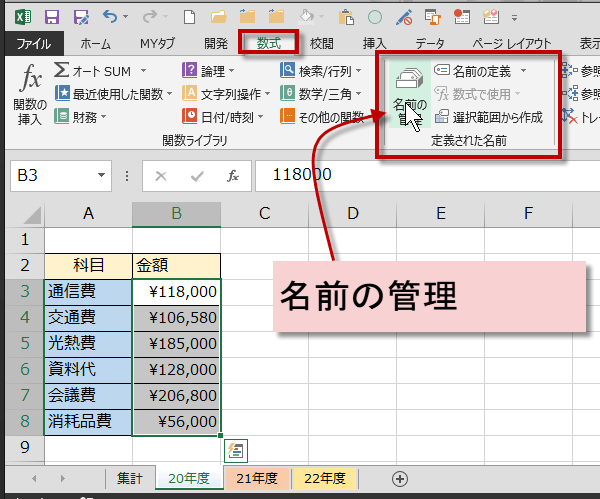This screenshot has width=600, height=499.
Task: Click the formula bar showing 118000
Action: coord(420,175)
